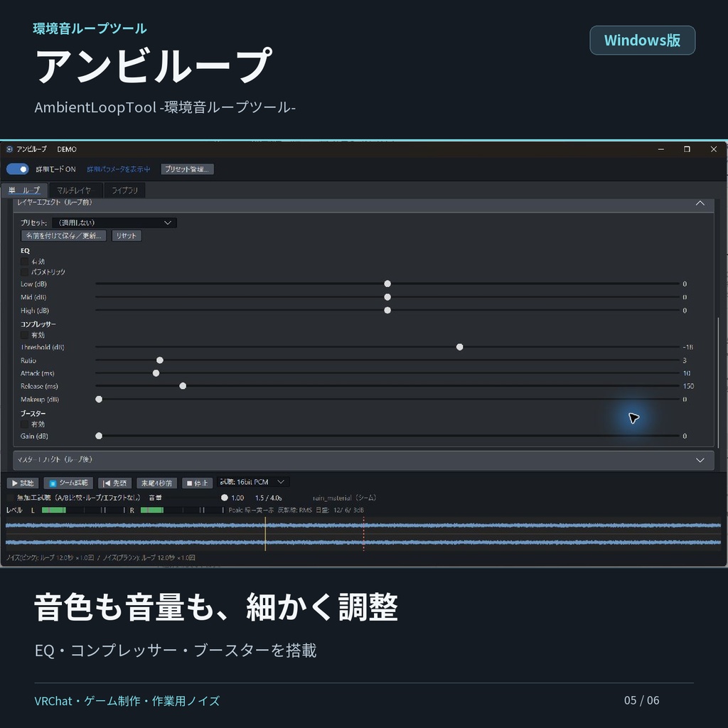Click the 音量 volume slider handle

point(225,498)
